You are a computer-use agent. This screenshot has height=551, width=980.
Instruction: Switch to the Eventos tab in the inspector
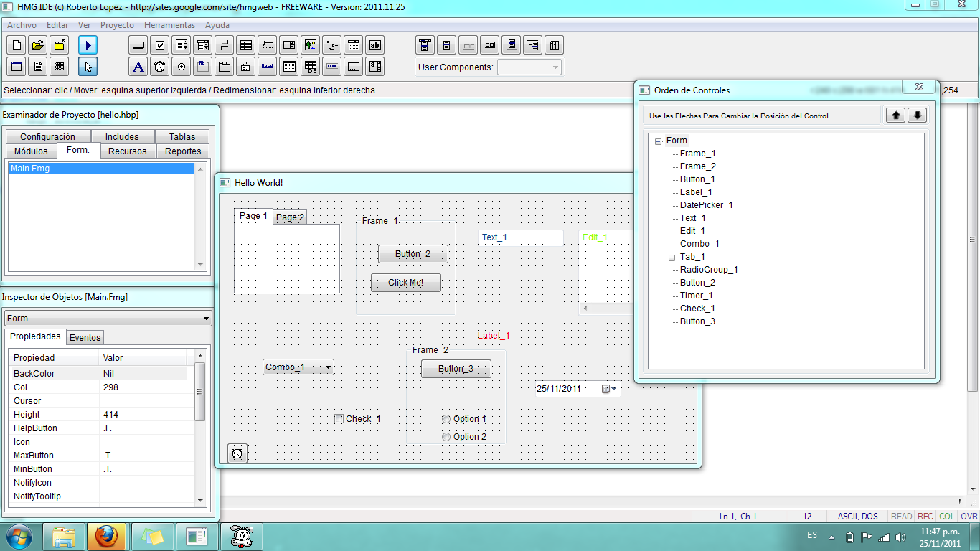tap(85, 336)
